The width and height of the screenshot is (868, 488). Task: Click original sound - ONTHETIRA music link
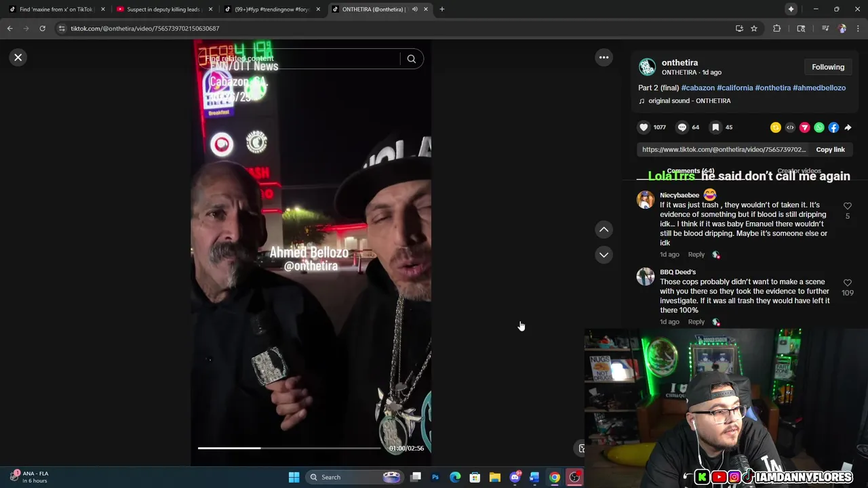(689, 101)
